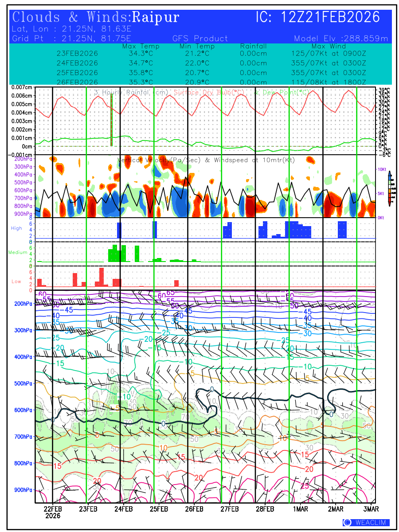Click the IC: 12Z21FEB2026 initial condition text
399x532 pixels.
pyautogui.click(x=318, y=17)
